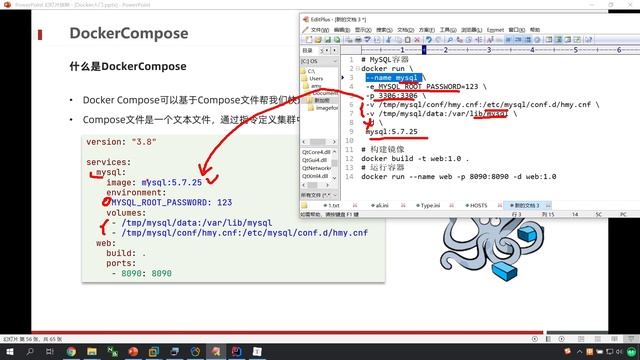Click the 'docker build -t web:1.0 .' line
Image resolution: width=640 pixels, height=360 pixels.
coord(415,158)
